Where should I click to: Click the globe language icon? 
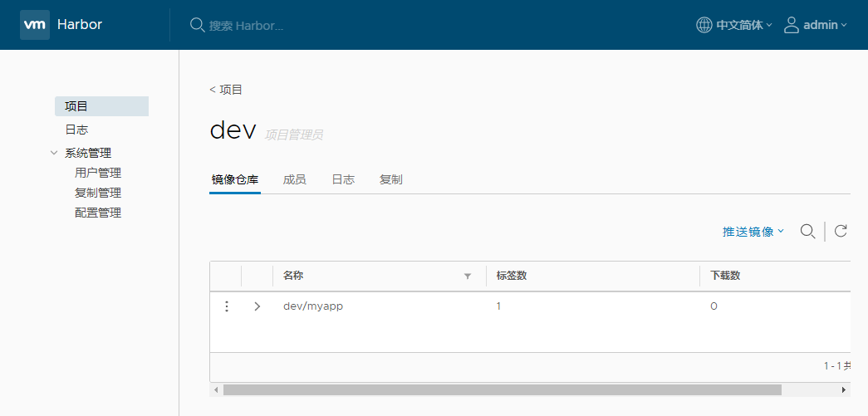(x=704, y=25)
